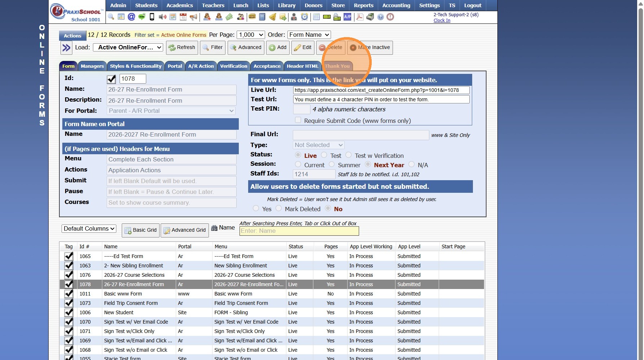This screenshot has height=360, width=644.
Task: Click the magnifying glass search icon
Action: tap(111, 17)
